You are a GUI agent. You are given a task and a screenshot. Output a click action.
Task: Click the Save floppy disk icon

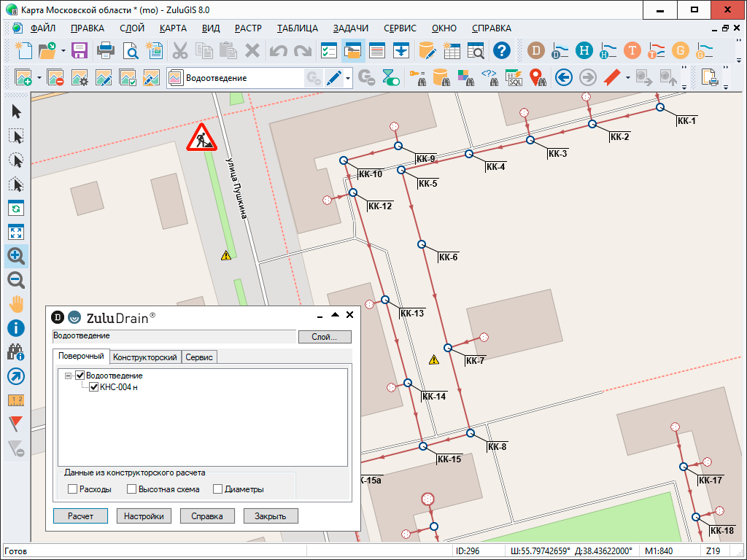click(79, 50)
